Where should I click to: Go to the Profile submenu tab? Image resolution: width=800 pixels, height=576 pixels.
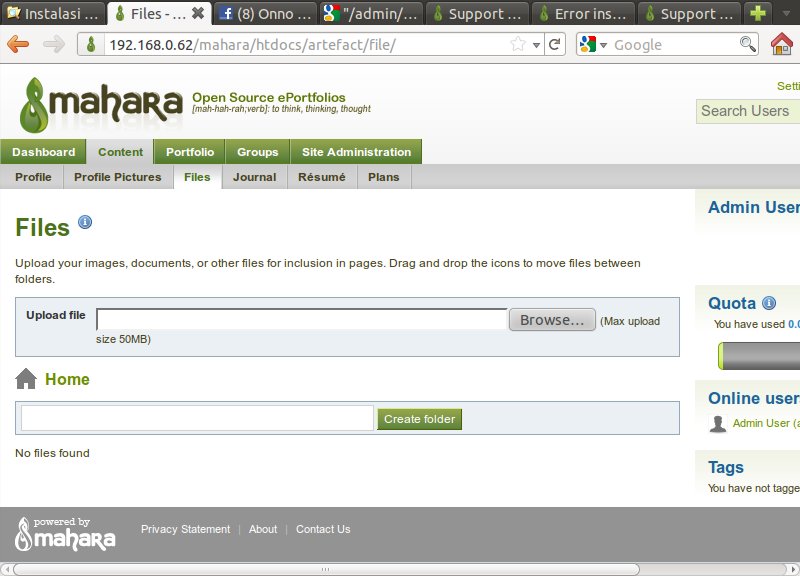tap(33, 177)
